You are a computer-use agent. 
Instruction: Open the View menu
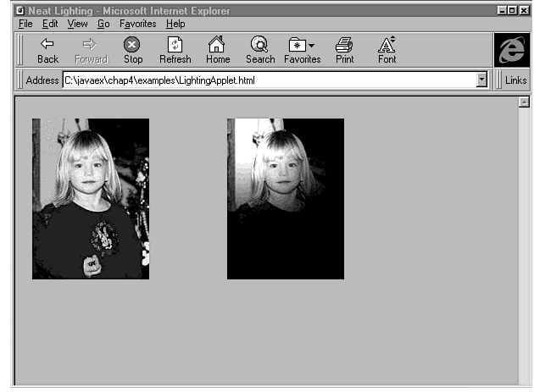[x=77, y=25]
